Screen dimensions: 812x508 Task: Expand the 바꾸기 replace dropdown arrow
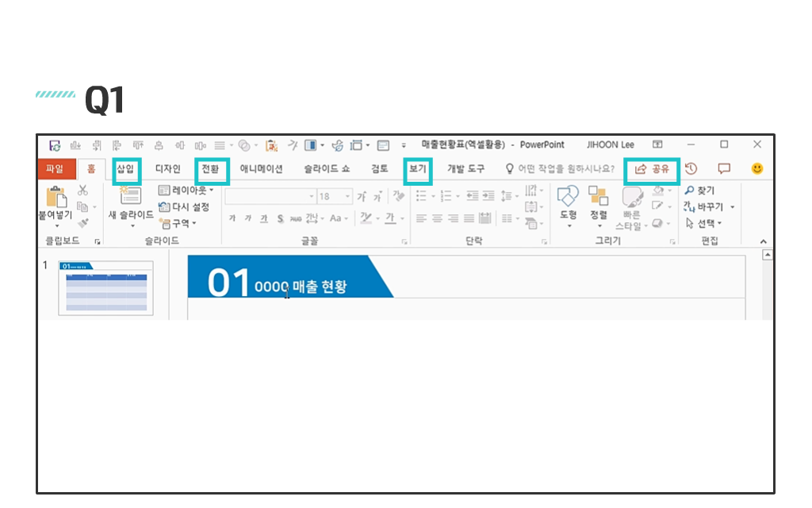click(732, 207)
